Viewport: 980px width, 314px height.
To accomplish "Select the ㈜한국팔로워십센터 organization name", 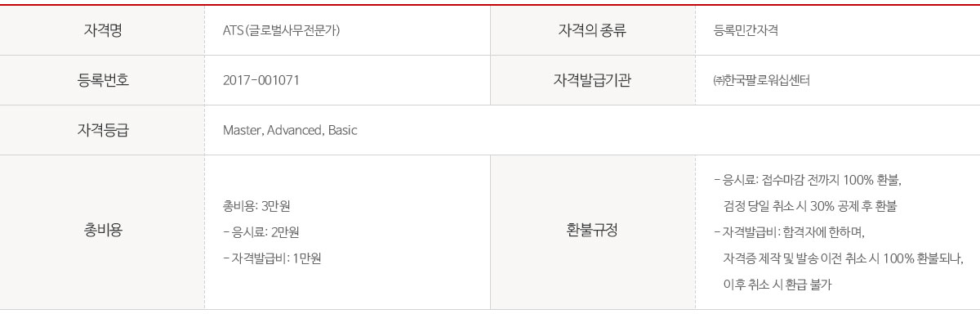I will 761,81.
